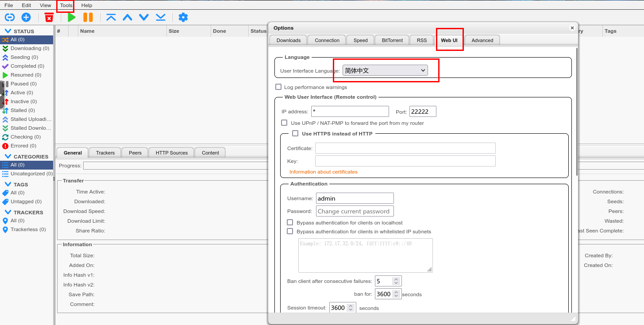Open the Tools menu
Image resolution: width=644 pixels, height=325 pixels.
(66, 5)
